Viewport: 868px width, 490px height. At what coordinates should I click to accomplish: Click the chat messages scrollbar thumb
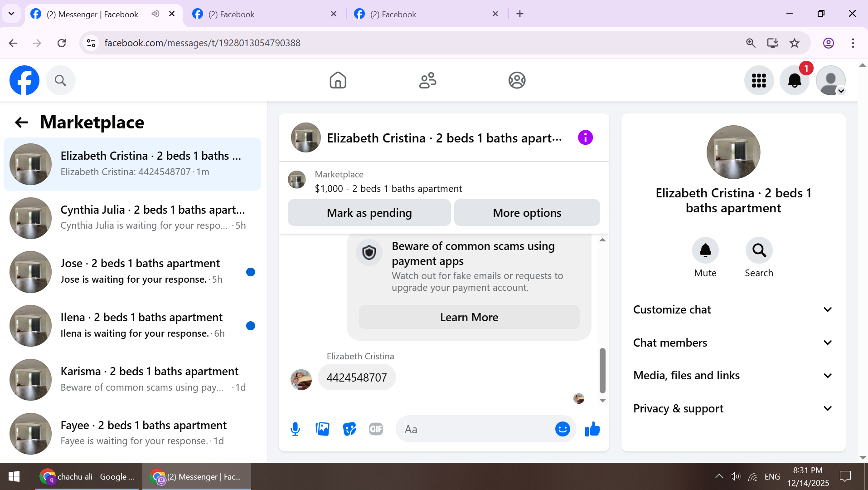[x=602, y=370]
